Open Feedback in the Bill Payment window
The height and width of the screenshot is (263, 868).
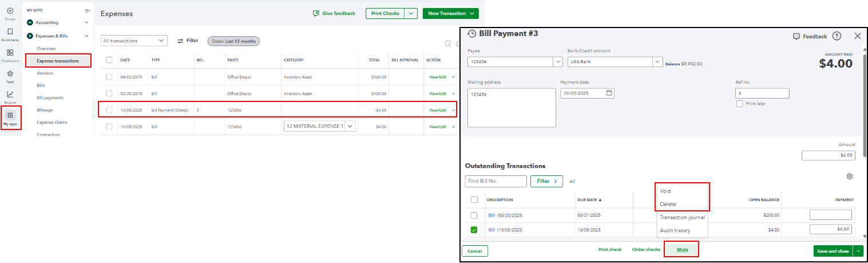point(810,36)
